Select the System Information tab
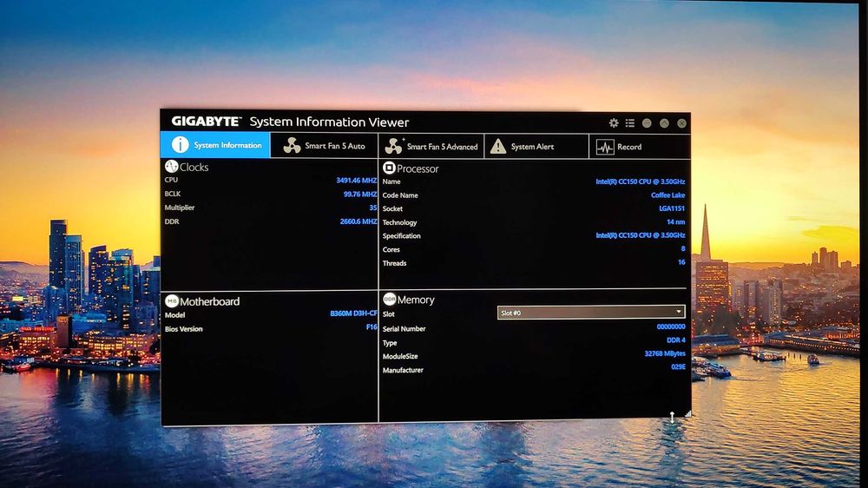The image size is (868, 488). click(x=215, y=144)
